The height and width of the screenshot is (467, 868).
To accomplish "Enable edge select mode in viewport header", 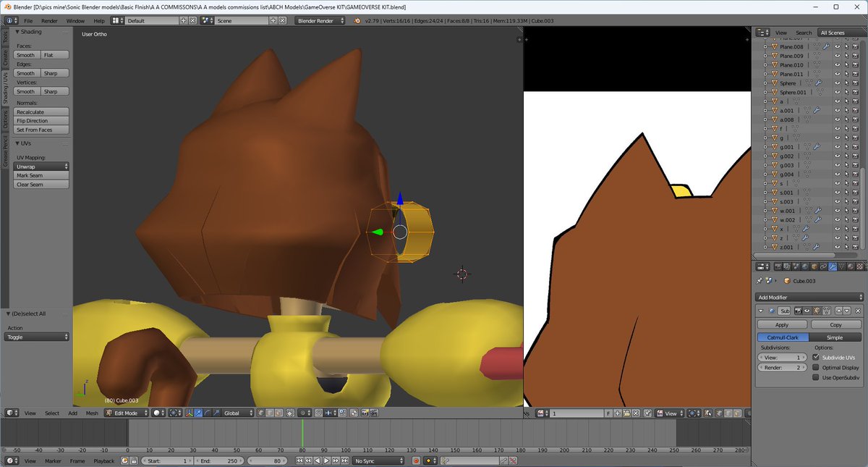I will (269, 413).
